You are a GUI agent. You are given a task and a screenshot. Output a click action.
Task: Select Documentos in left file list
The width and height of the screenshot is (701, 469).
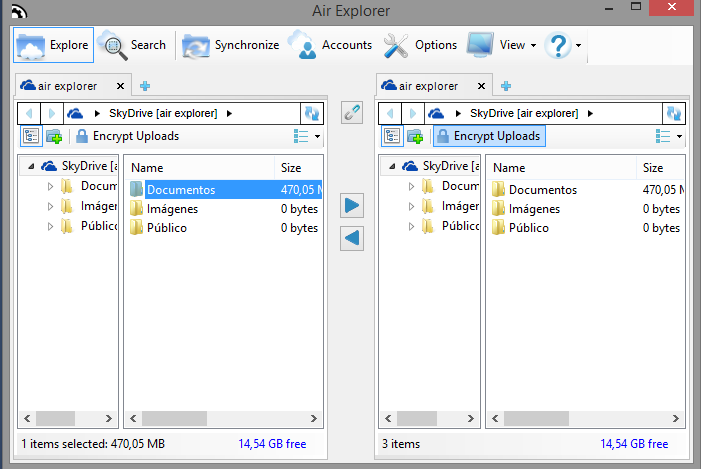[224, 190]
